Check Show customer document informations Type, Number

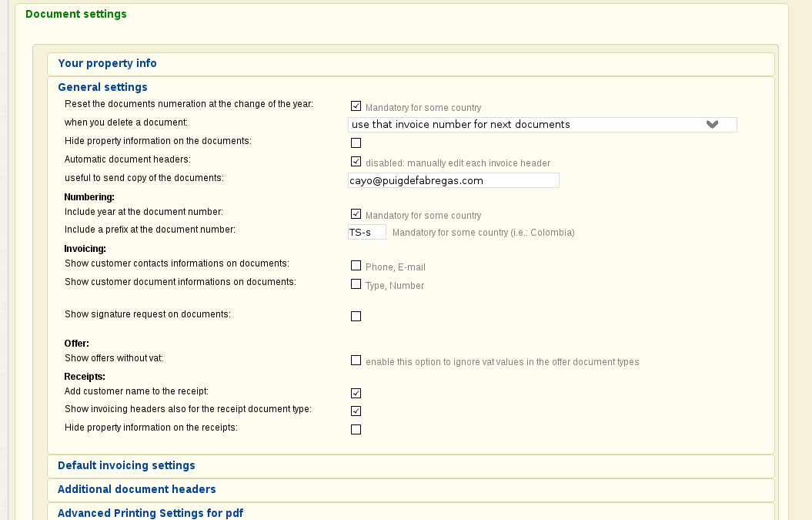(x=356, y=284)
